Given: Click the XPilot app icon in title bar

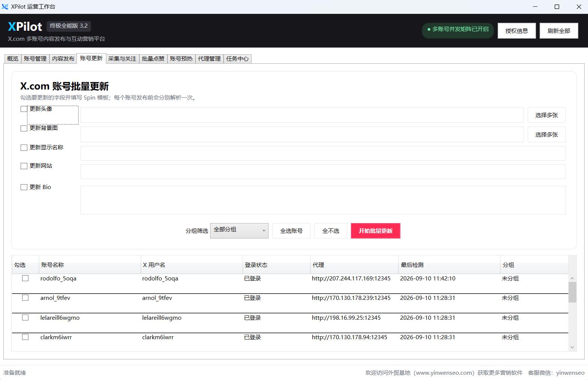Looking at the screenshot, I should tap(5, 7).
